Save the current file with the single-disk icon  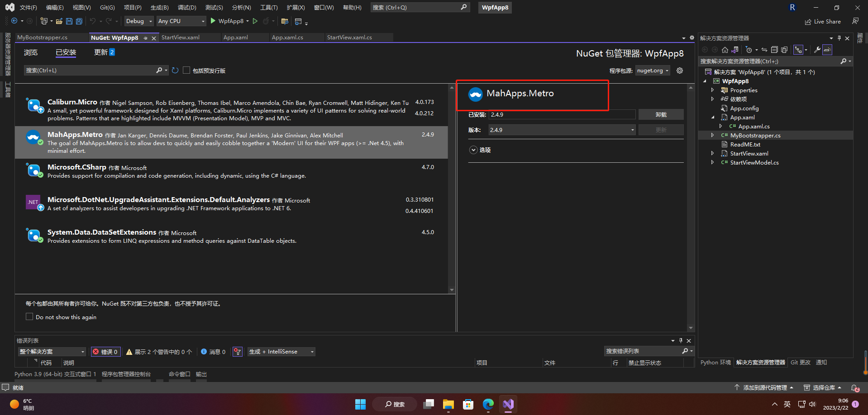(x=69, y=21)
